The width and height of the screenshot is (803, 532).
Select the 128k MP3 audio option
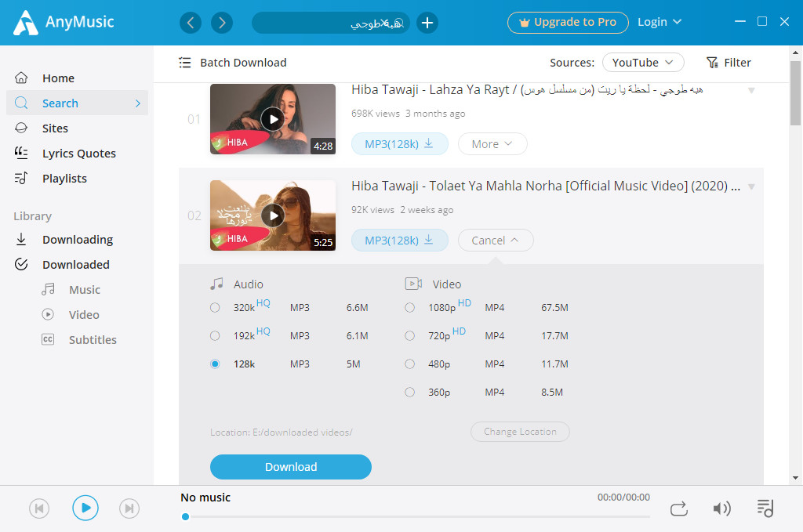215,364
